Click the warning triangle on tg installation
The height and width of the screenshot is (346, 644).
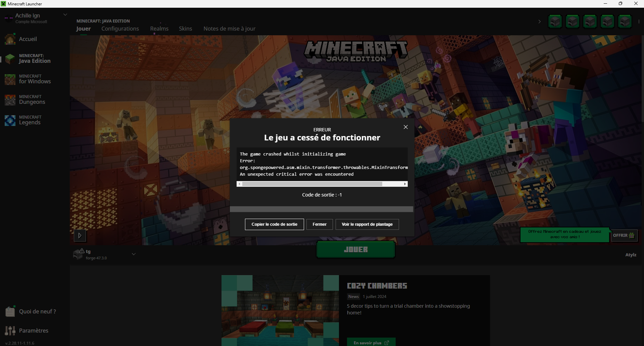pyautogui.click(x=82, y=251)
